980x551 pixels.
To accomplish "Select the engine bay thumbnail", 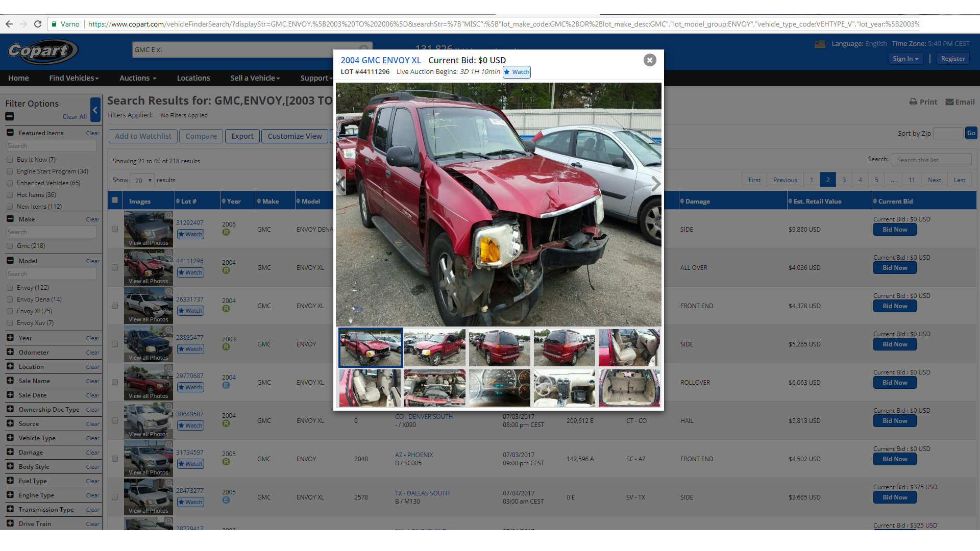I will tap(435, 388).
